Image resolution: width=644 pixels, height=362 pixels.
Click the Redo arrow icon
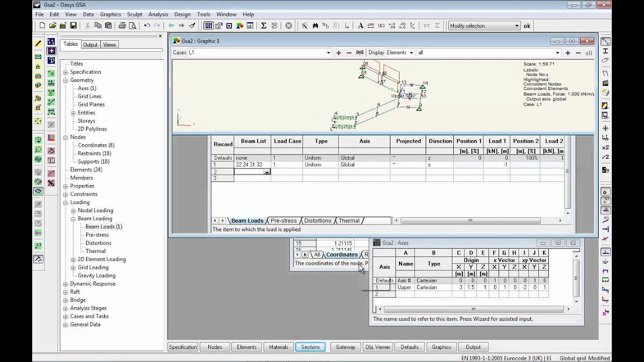pyautogui.click(x=157, y=26)
